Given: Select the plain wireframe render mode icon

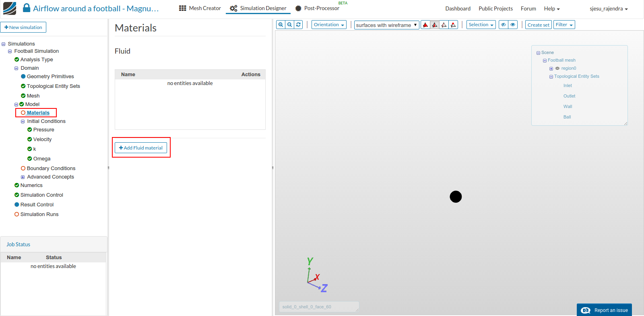Looking at the screenshot, I should pos(444,25).
